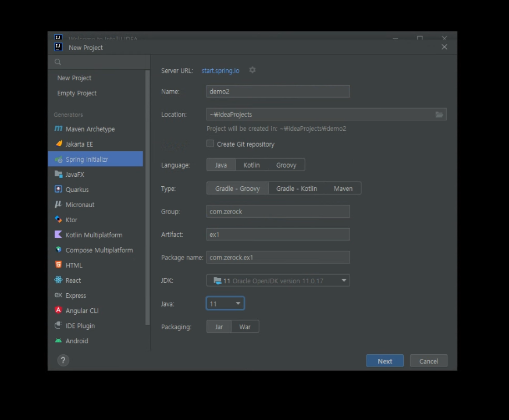Choose Maven Archetype generator

tap(95, 129)
